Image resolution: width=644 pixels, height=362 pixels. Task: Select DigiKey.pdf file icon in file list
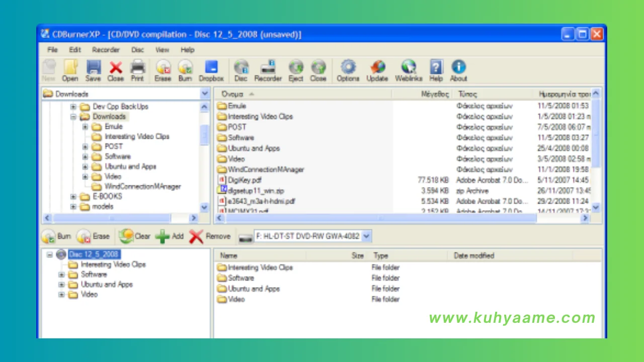tap(222, 180)
